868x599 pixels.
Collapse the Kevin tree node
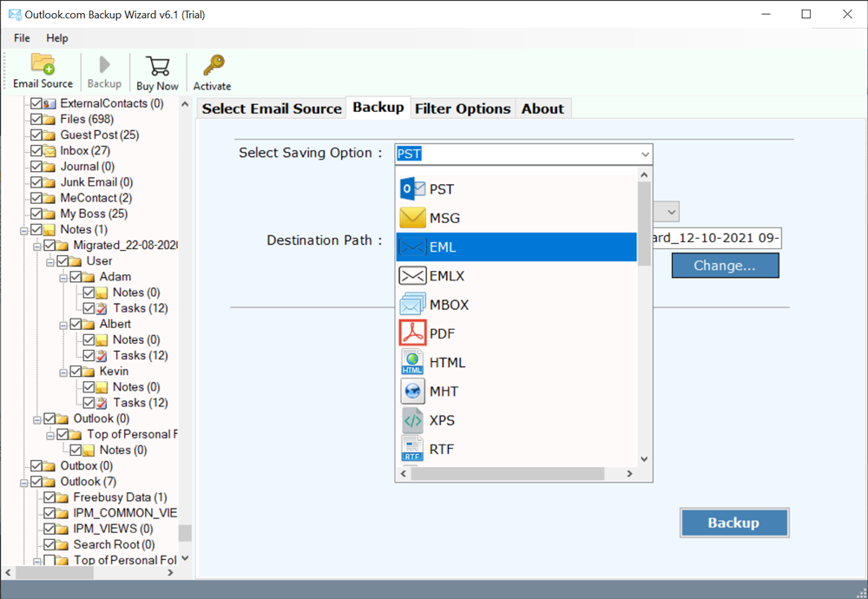point(63,372)
